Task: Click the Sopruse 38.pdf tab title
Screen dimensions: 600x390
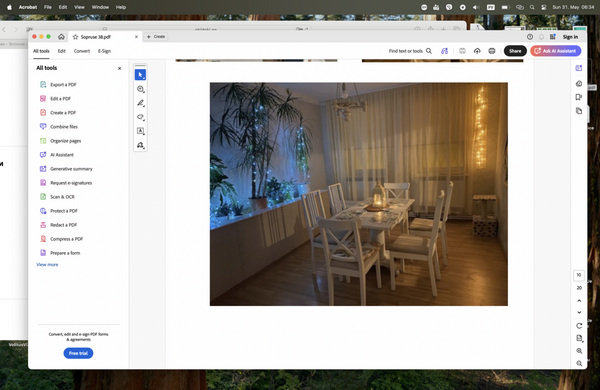Action: (96, 37)
